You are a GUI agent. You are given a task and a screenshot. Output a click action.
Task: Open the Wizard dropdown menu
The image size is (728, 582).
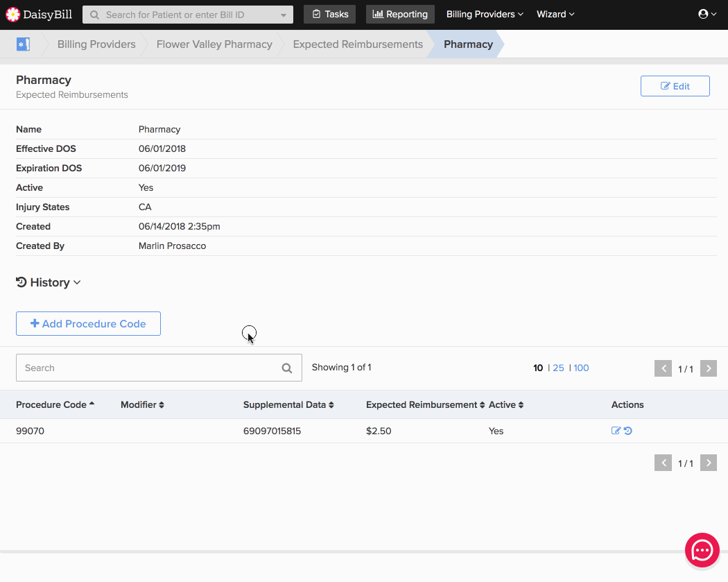click(x=555, y=14)
